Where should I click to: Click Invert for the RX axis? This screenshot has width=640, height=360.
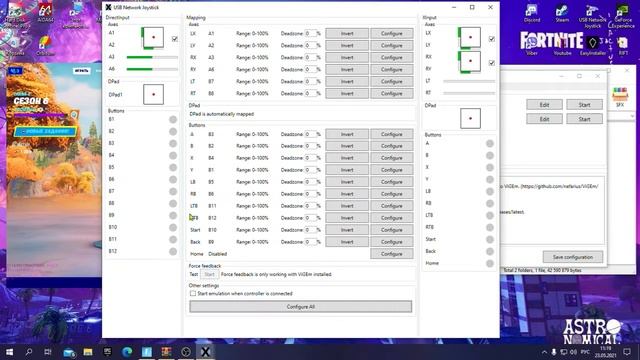(347, 58)
